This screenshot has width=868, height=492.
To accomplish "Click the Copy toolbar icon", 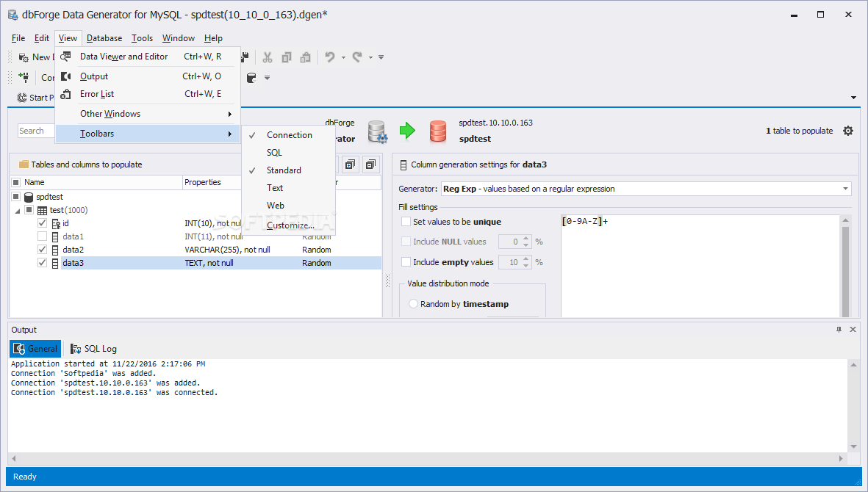I will 286,57.
